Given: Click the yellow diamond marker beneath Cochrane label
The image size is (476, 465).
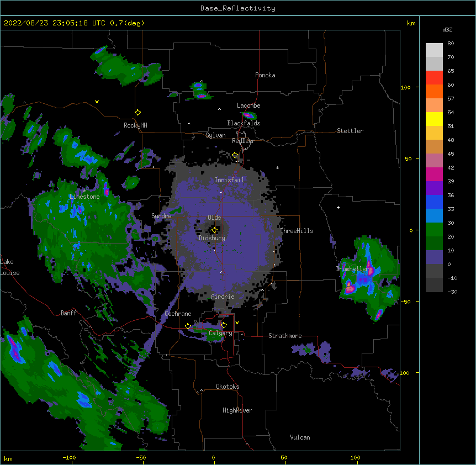Looking at the screenshot, I should [x=188, y=326].
